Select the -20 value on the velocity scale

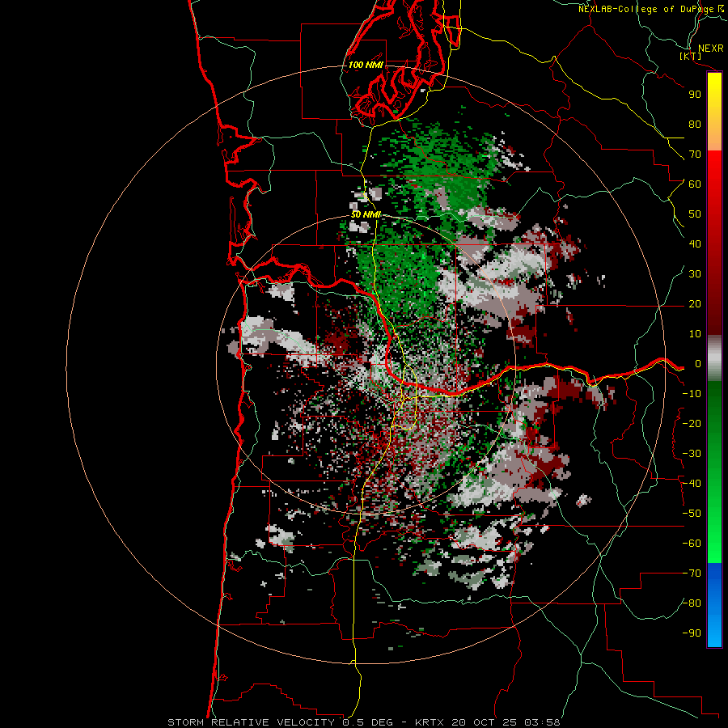[x=692, y=423]
